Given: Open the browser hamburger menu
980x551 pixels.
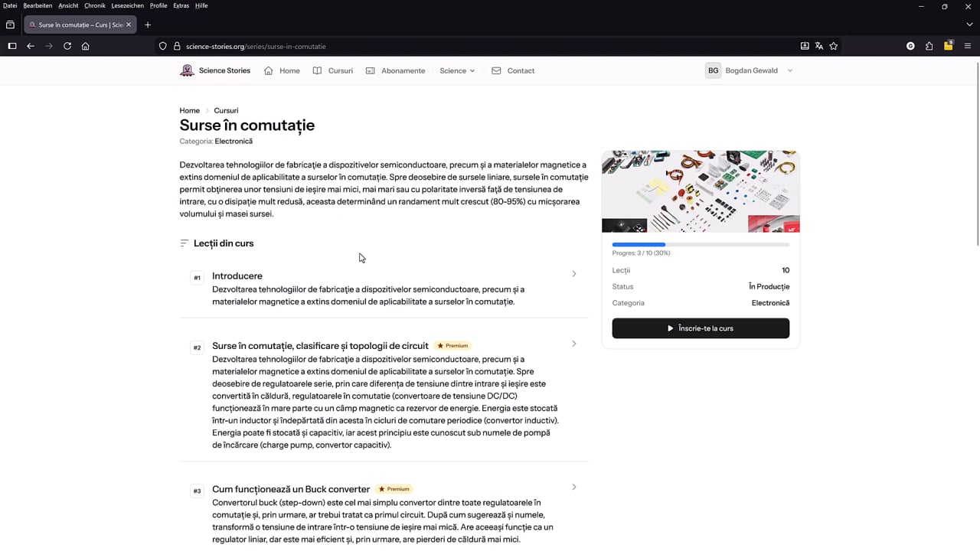Looking at the screenshot, I should (x=968, y=46).
